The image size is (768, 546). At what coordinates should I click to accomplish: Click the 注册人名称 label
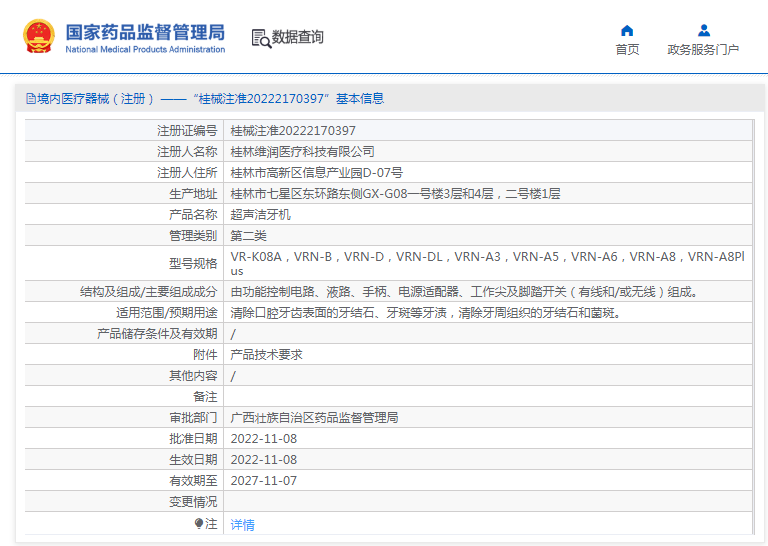[187, 152]
